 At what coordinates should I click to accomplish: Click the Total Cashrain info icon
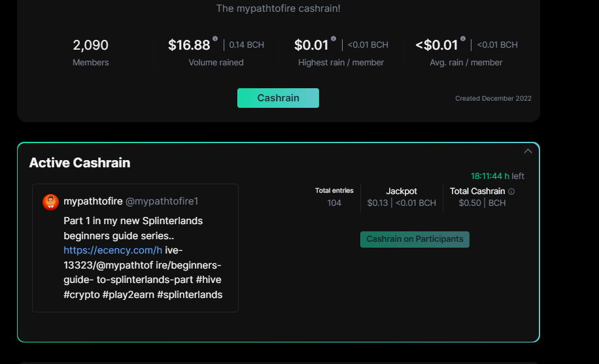[x=511, y=191]
